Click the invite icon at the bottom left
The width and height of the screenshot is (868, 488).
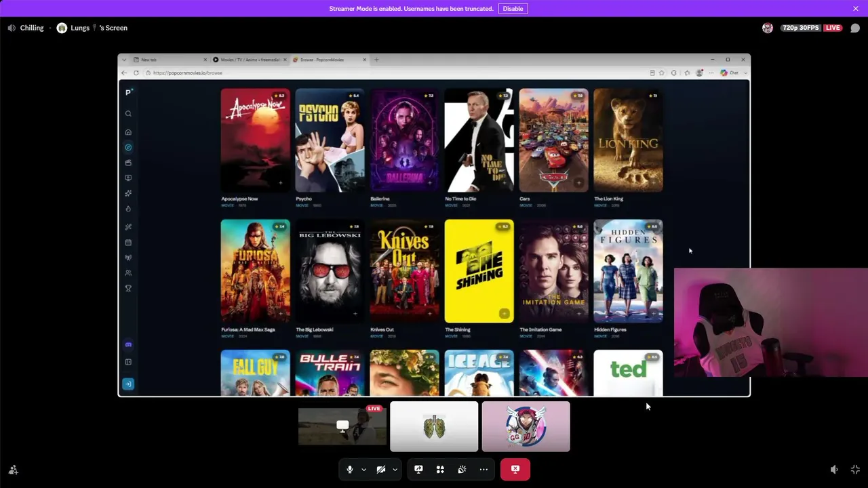pyautogui.click(x=13, y=470)
